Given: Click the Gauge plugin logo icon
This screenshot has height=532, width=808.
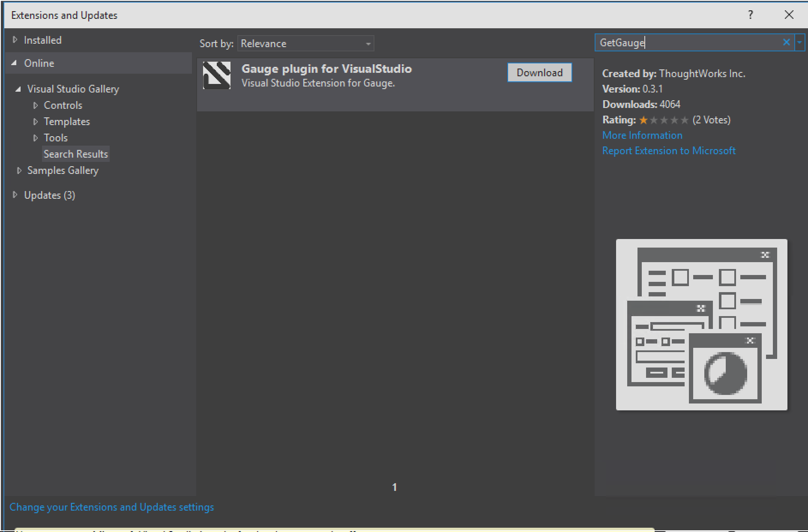Looking at the screenshot, I should tap(216, 75).
